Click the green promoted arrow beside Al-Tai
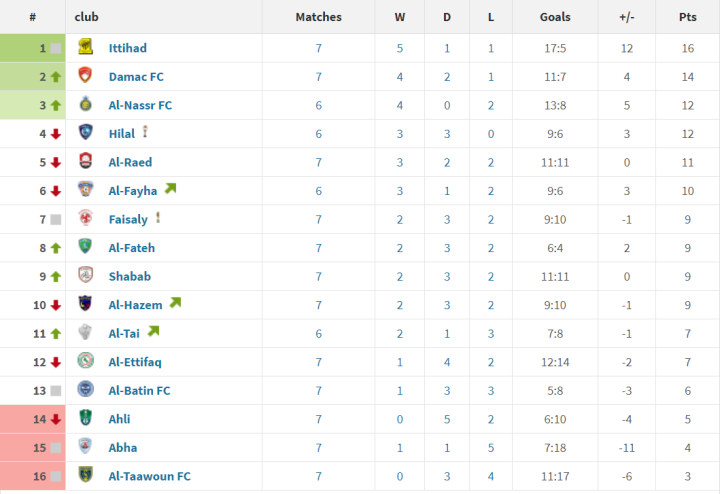Viewport: 720px width, 494px height. [153, 332]
